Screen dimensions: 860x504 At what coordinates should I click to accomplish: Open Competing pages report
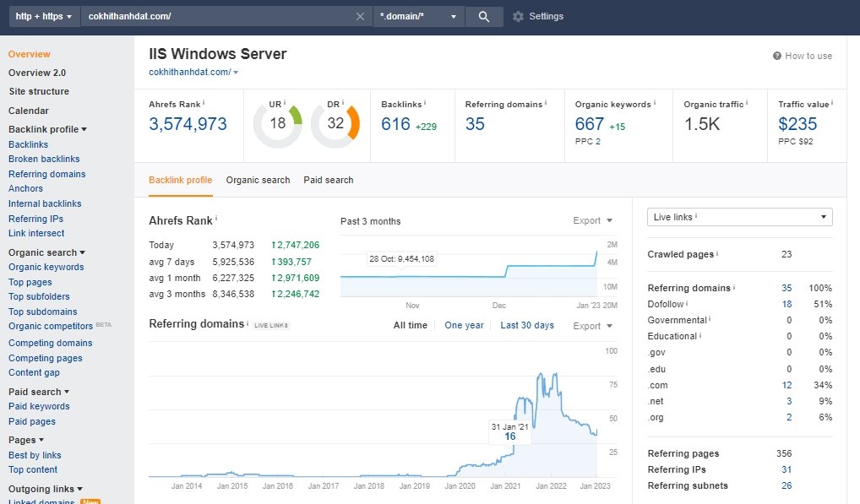45,358
